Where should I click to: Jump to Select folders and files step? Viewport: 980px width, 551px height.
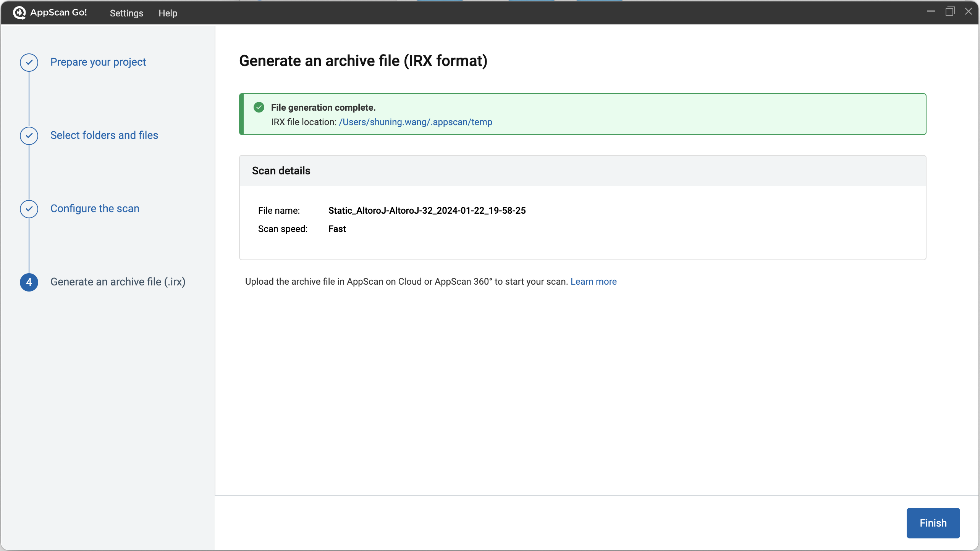click(104, 135)
